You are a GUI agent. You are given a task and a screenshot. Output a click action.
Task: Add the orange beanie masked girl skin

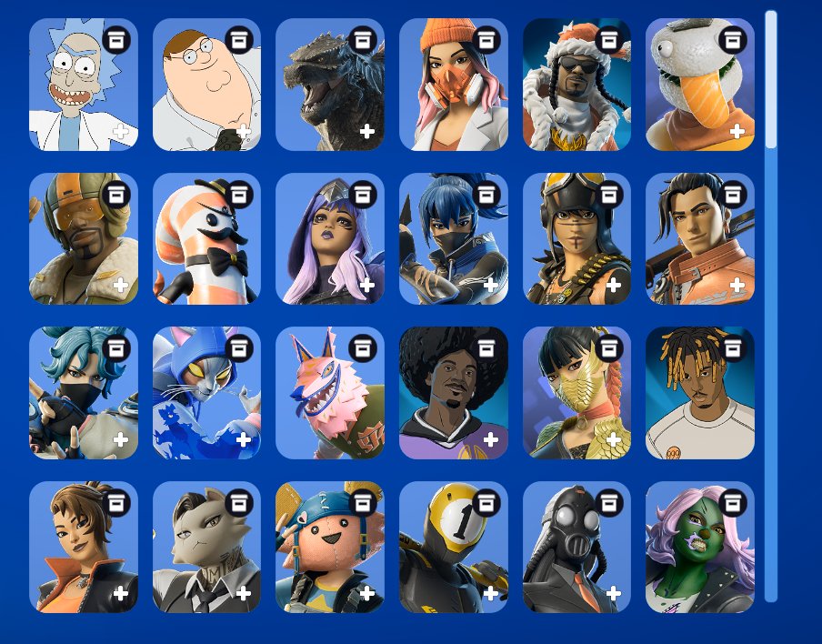pos(491,131)
